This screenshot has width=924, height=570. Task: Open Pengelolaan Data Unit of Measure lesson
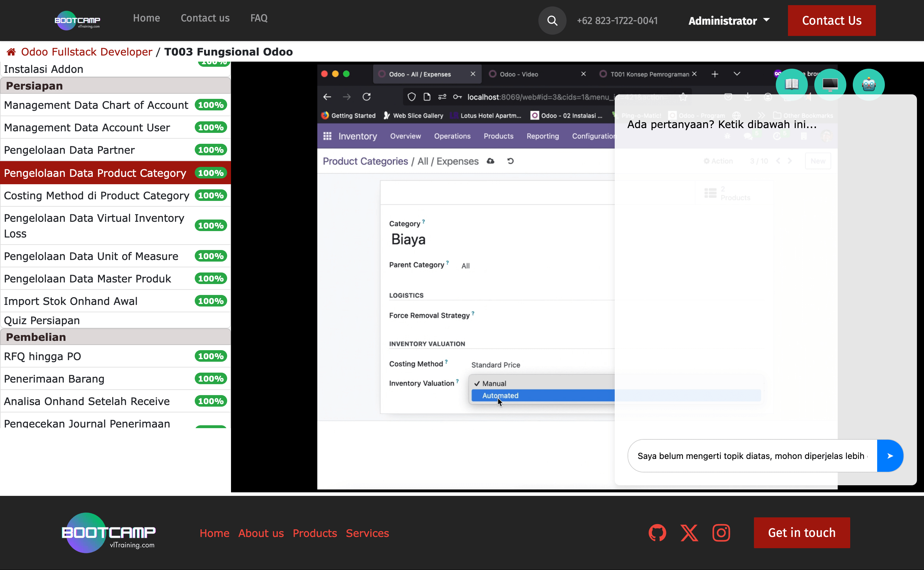coord(115,256)
